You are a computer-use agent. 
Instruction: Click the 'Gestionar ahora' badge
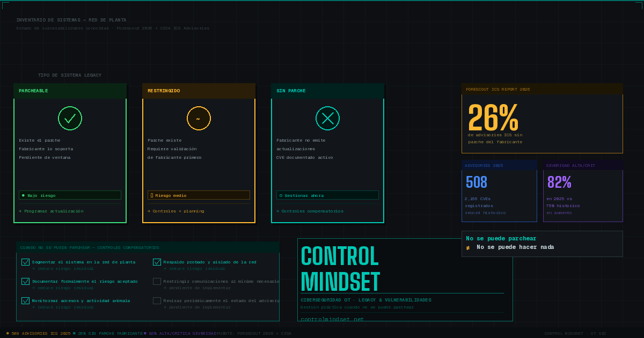327,195
